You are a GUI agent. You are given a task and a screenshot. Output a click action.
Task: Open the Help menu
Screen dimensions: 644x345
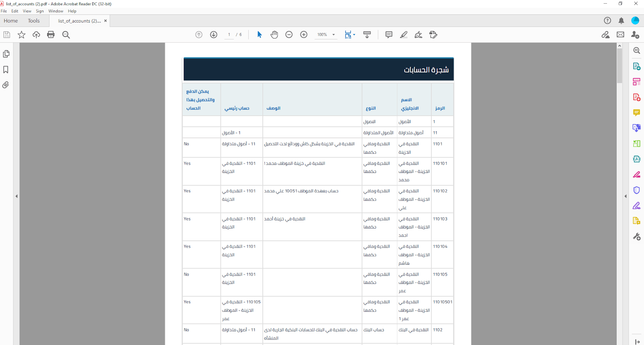tap(72, 11)
